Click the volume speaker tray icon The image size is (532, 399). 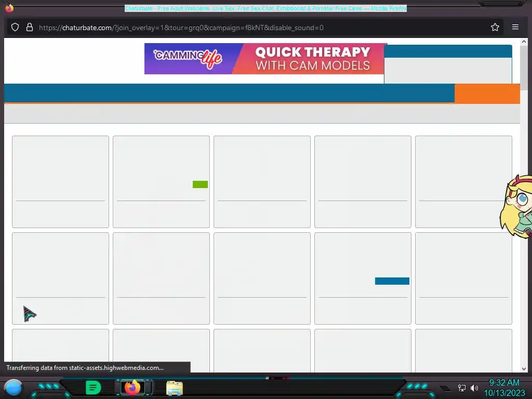[474, 388]
